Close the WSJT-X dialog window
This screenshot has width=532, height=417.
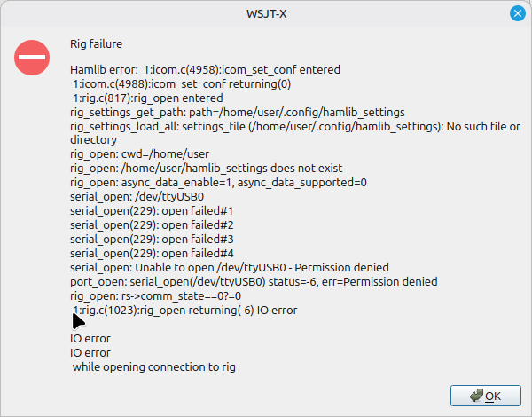pyautogui.click(x=517, y=13)
